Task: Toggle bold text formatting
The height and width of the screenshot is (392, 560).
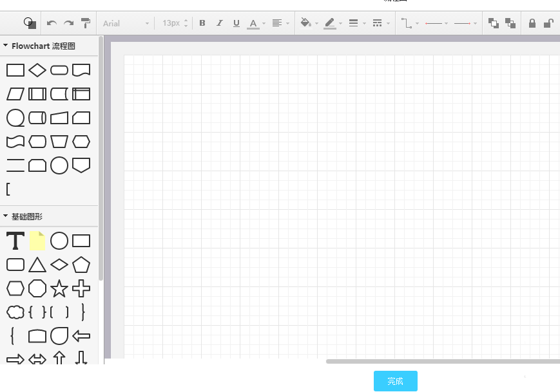Action: [202, 23]
